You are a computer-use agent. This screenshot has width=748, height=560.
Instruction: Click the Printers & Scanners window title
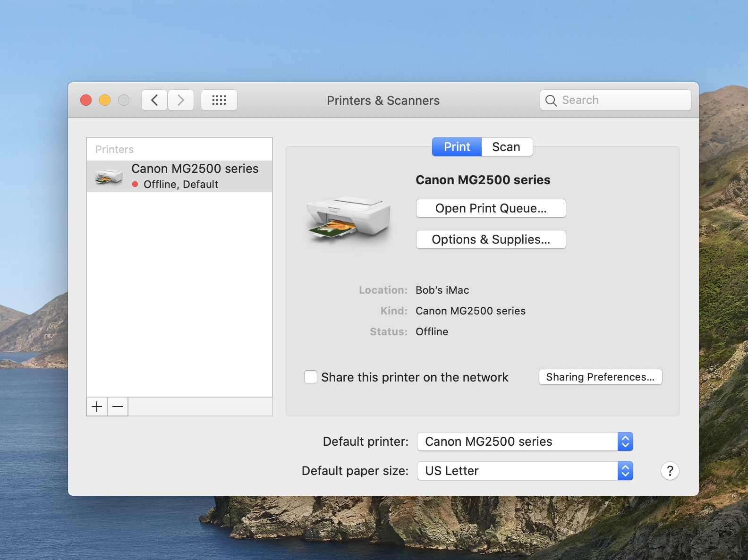pos(383,101)
